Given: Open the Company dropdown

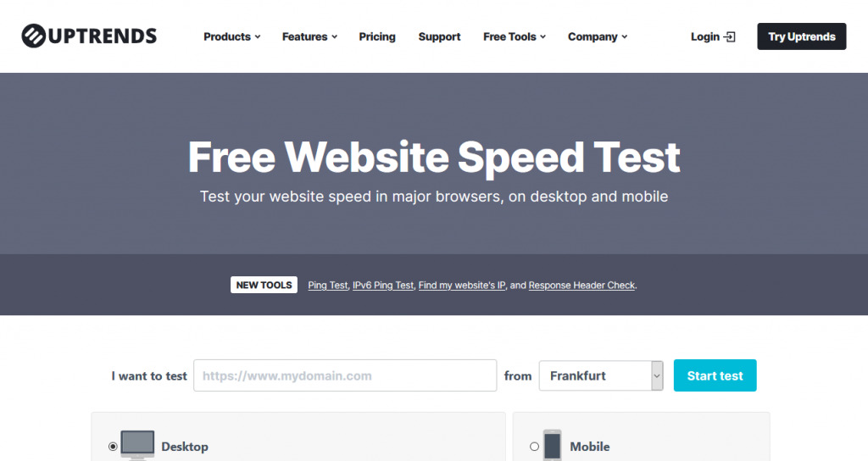Looking at the screenshot, I should pyautogui.click(x=598, y=36).
